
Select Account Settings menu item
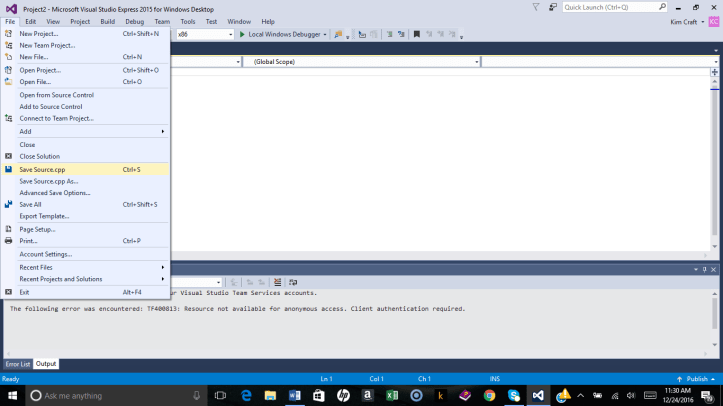coord(85,254)
